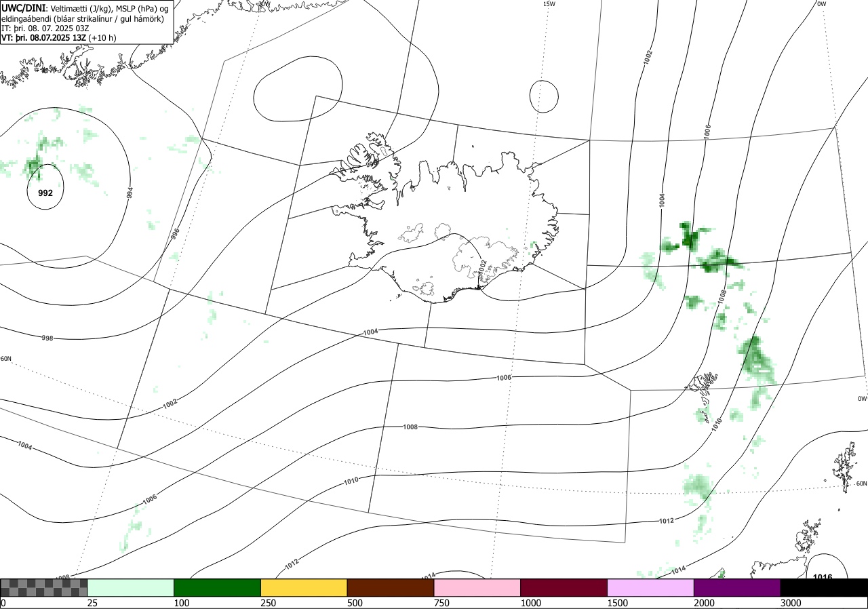Click the '1002' label over Iceland's glacier
Image resolution: width=868 pixels, height=609 pixels.
click(x=483, y=267)
